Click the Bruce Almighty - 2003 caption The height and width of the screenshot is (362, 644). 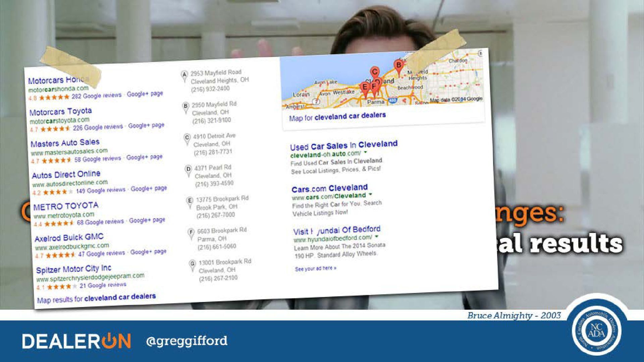point(514,315)
